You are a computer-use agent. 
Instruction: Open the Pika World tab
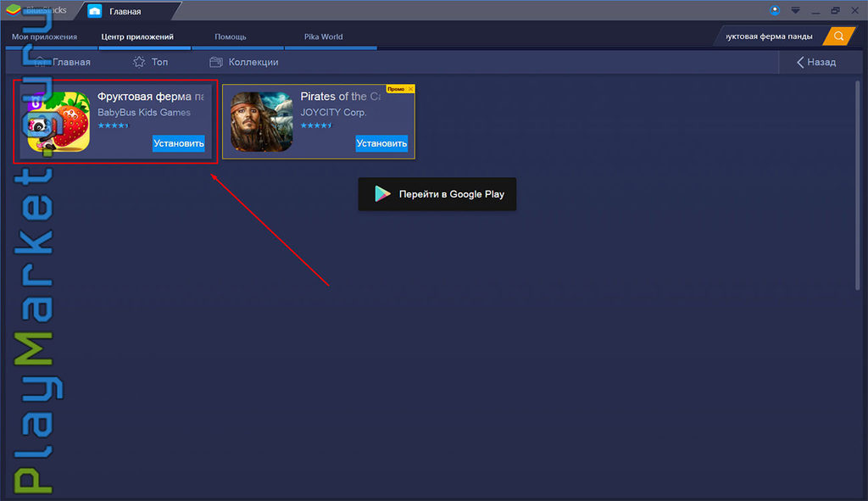pos(323,36)
